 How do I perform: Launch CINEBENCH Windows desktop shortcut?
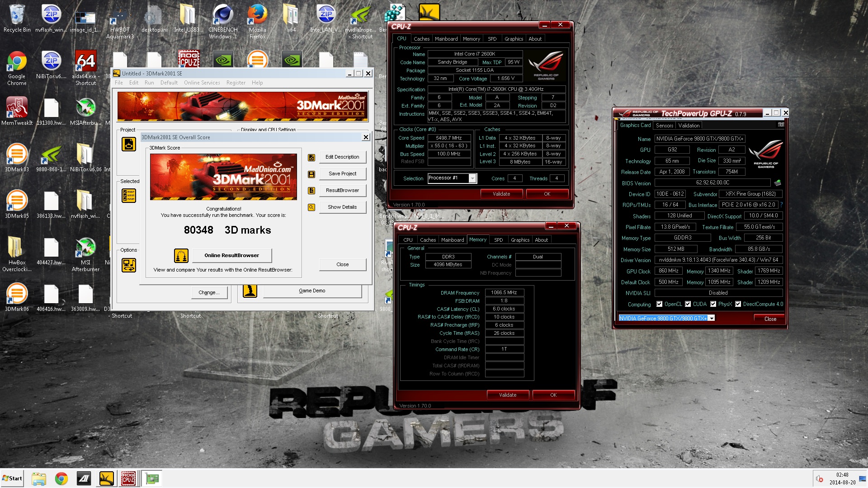coord(223,21)
